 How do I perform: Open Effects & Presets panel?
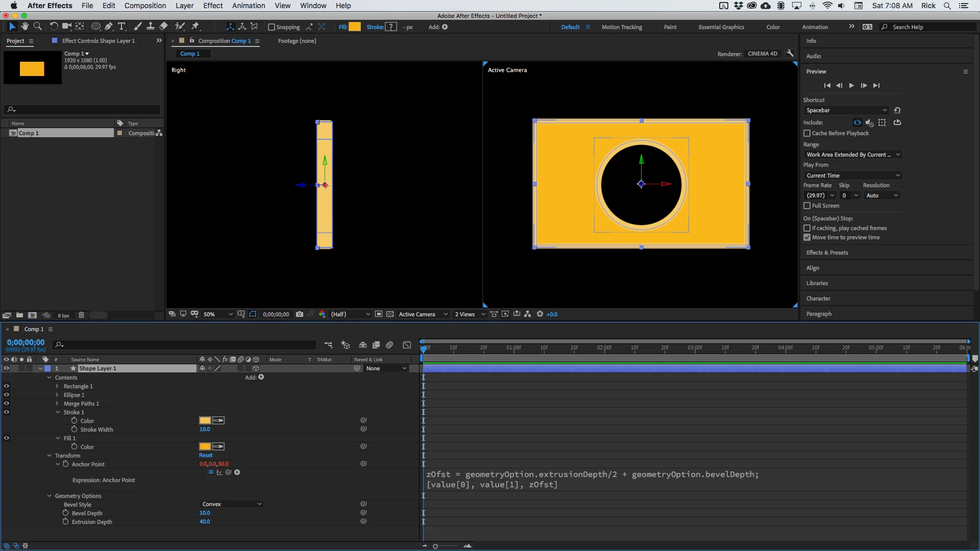(827, 253)
